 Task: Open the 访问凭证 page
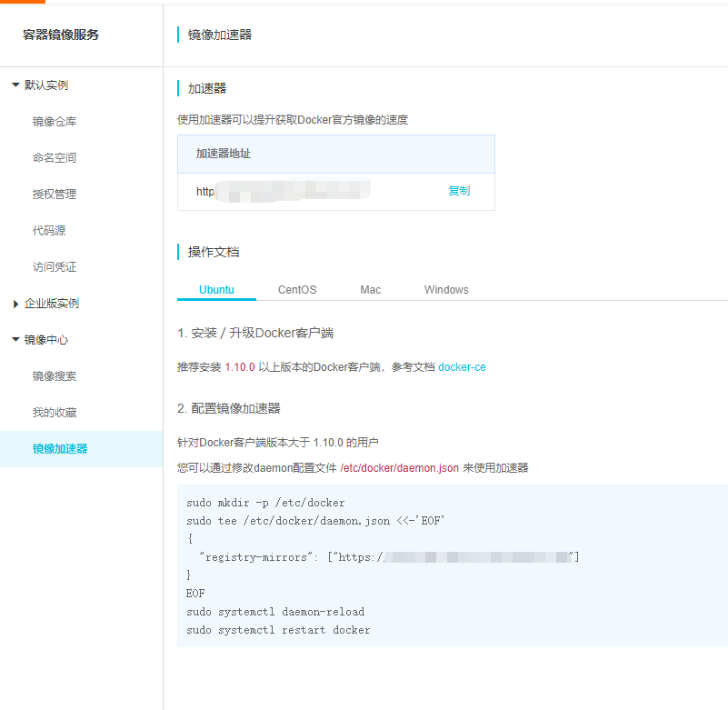[x=57, y=266]
